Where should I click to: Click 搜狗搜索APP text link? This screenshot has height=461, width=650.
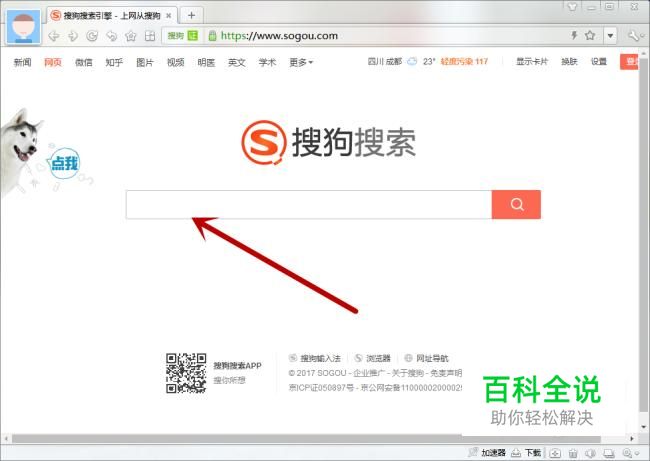238,366
